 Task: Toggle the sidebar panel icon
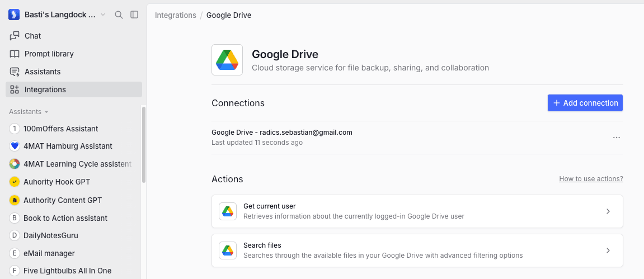[x=134, y=15]
